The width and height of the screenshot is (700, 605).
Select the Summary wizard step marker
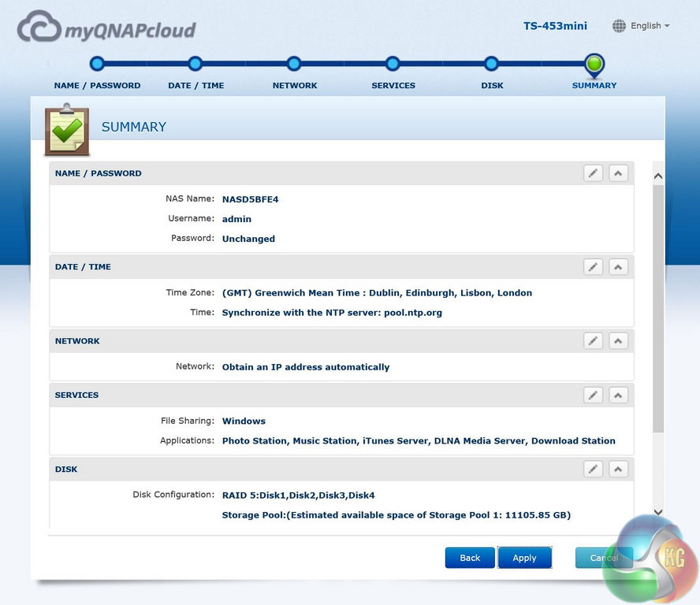594,65
